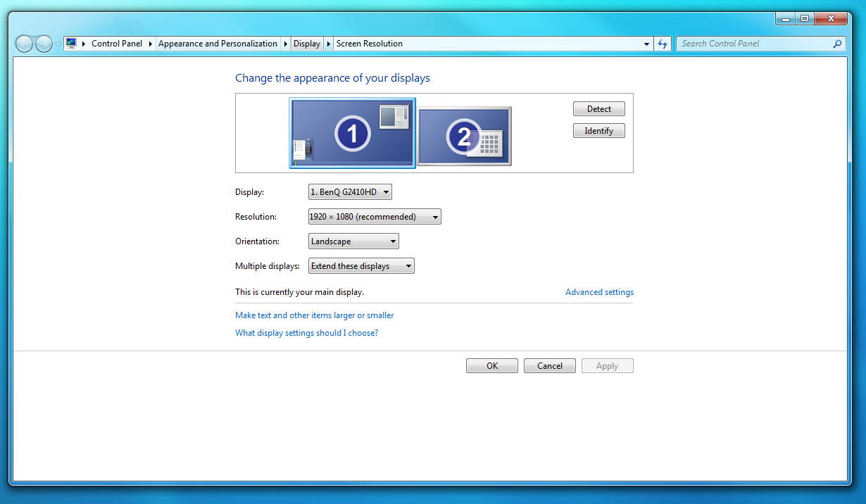866x504 pixels.
Task: Click the Forward navigation arrow button
Action: tap(44, 44)
